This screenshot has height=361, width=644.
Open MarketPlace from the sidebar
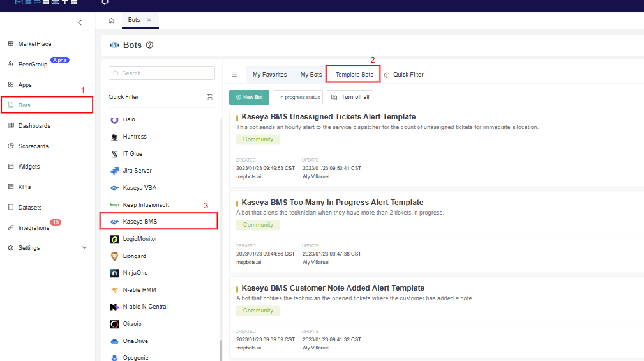tap(35, 43)
